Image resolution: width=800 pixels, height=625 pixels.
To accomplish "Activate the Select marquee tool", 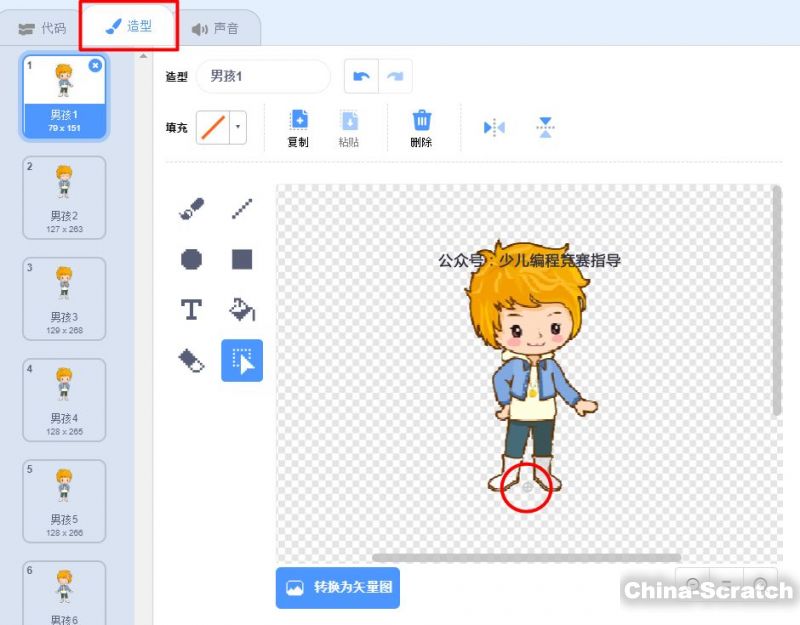I will (x=242, y=361).
